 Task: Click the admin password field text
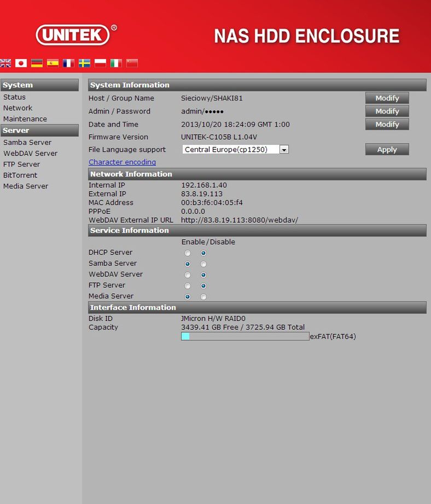tap(202, 111)
